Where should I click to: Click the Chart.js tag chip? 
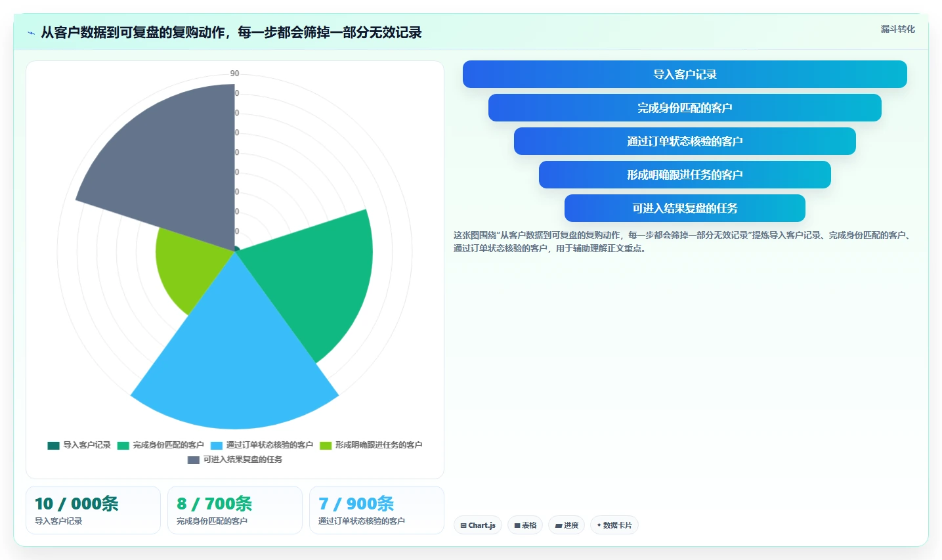point(478,525)
